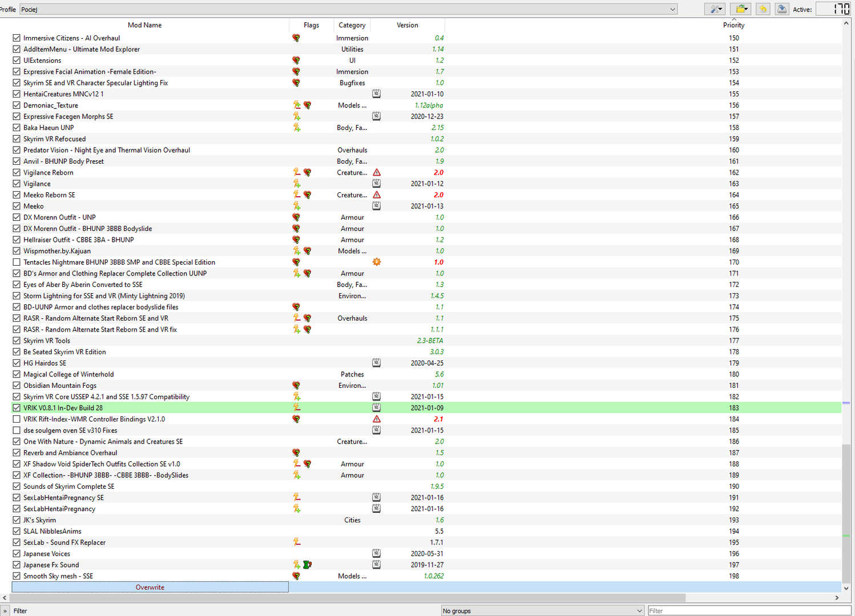Disable Sounds of Skyrim Complete SE

(x=17, y=487)
